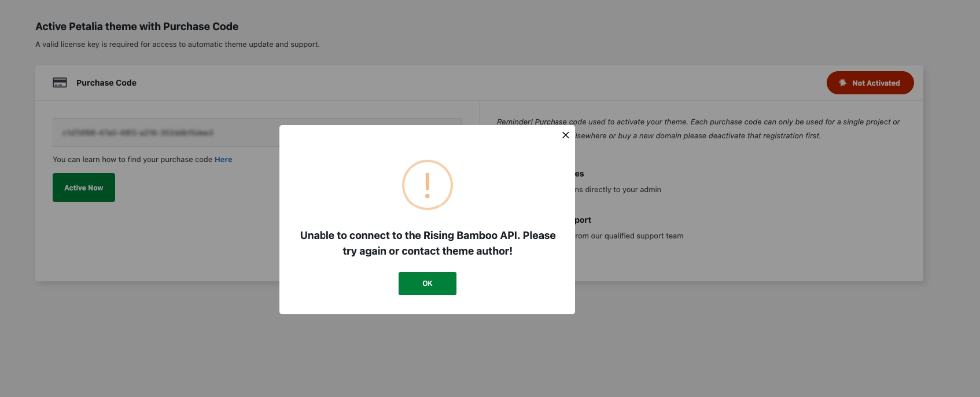Click the partially hidden 'port' heading
The height and width of the screenshot is (397, 980).
pos(583,220)
